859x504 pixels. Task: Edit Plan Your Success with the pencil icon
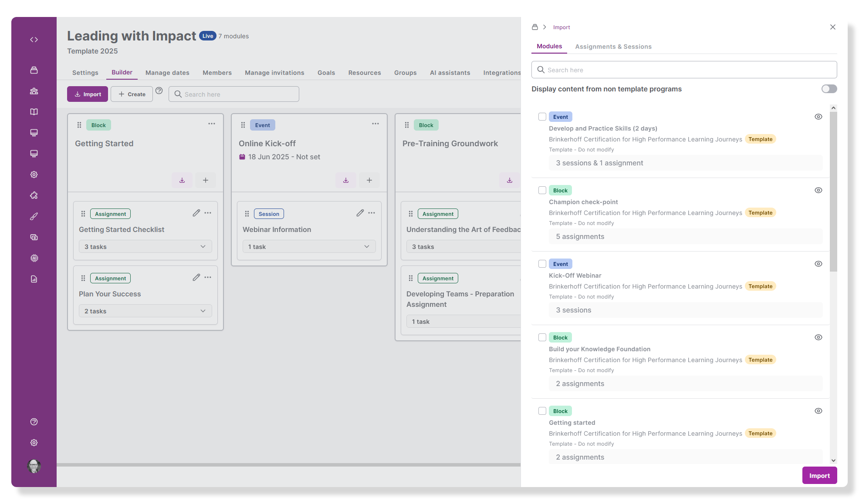point(196,277)
